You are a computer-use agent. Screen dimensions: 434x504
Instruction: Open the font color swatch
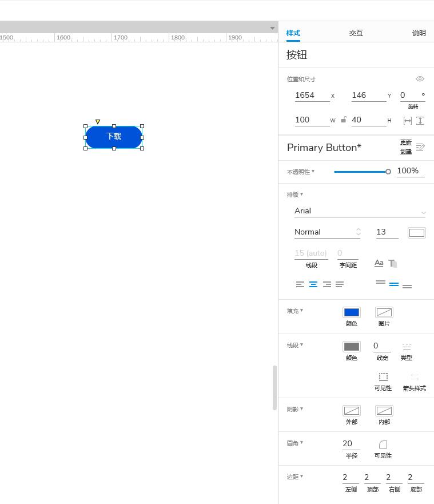pyautogui.click(x=417, y=233)
